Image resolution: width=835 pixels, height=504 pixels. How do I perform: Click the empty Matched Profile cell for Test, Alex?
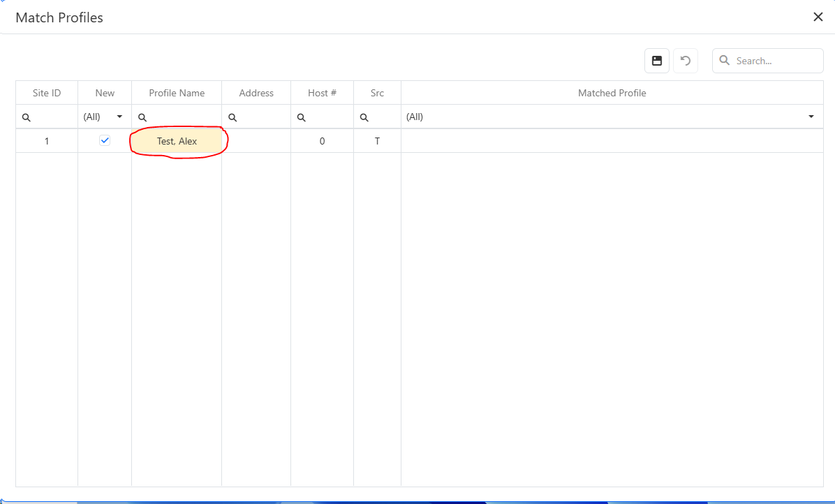click(x=612, y=141)
